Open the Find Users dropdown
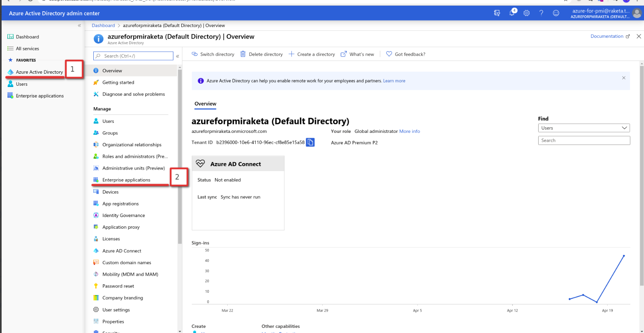This screenshot has height=333, width=644. (x=584, y=128)
